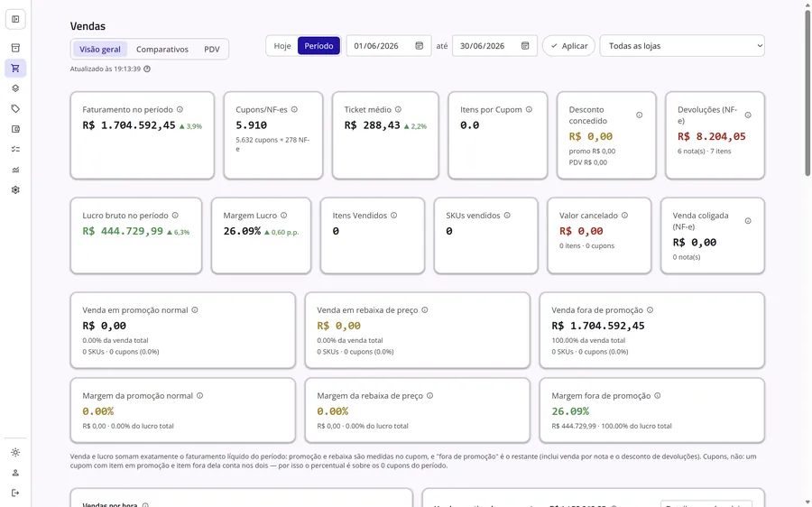This screenshot has height=507, width=812.
Task: Click info icon on Desconto concedido card
Action: point(639,115)
